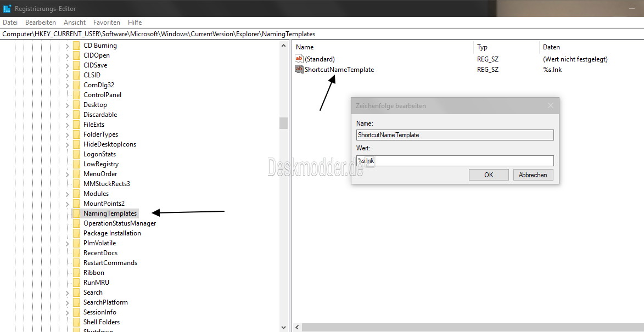Image resolution: width=644 pixels, height=332 pixels.
Task: Open the Datei menu
Action: 10,22
